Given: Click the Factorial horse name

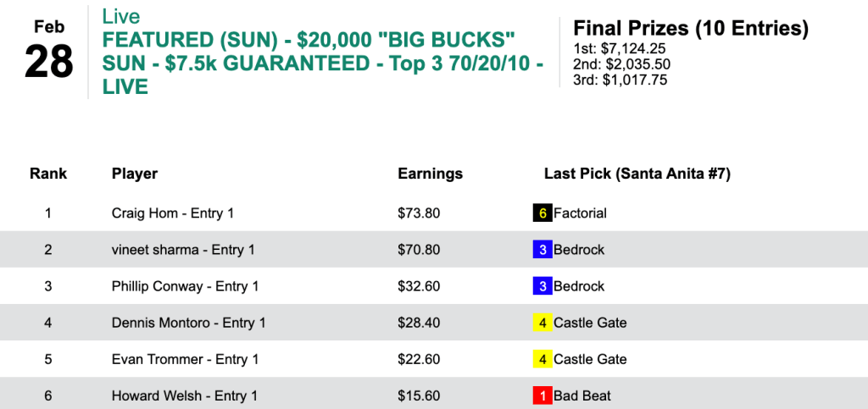Looking at the screenshot, I should [x=580, y=213].
